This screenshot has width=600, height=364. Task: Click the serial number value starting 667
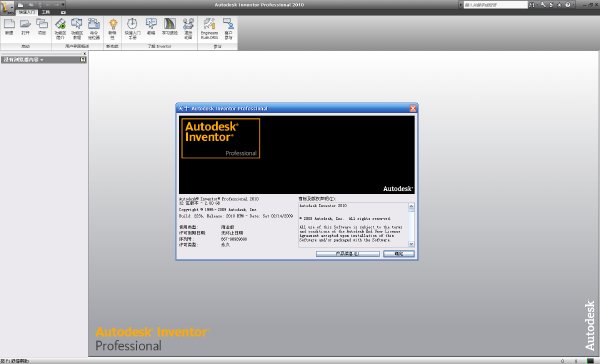coord(234,239)
